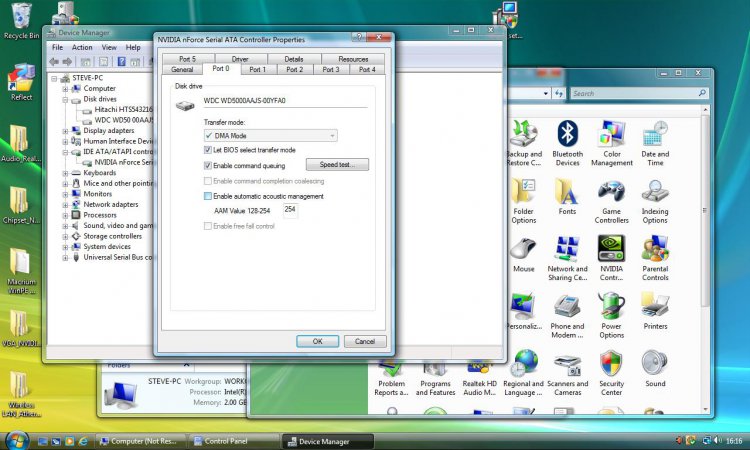This screenshot has height=450, width=750.
Task: Click the AAM Value 254 input field
Action: tap(290, 210)
